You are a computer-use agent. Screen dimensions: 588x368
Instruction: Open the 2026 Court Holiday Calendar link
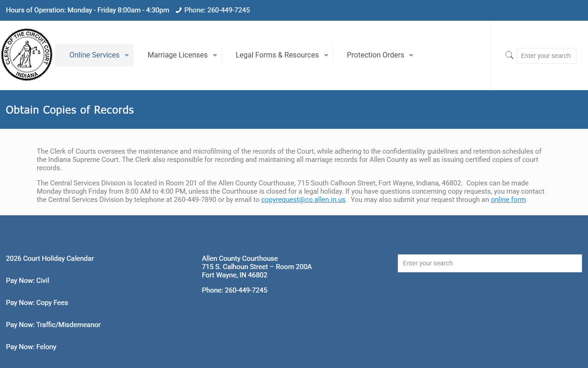point(50,259)
